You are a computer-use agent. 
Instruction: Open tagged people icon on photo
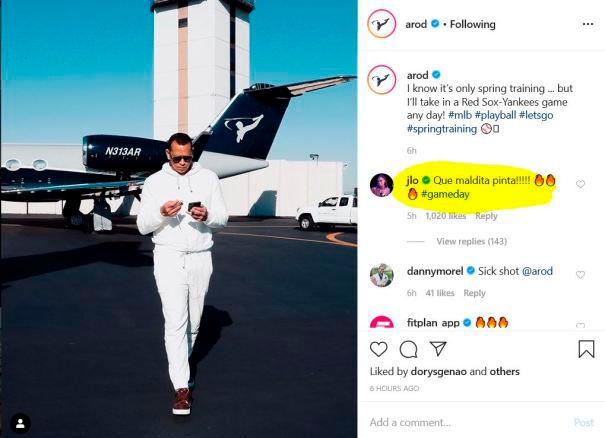[21, 423]
